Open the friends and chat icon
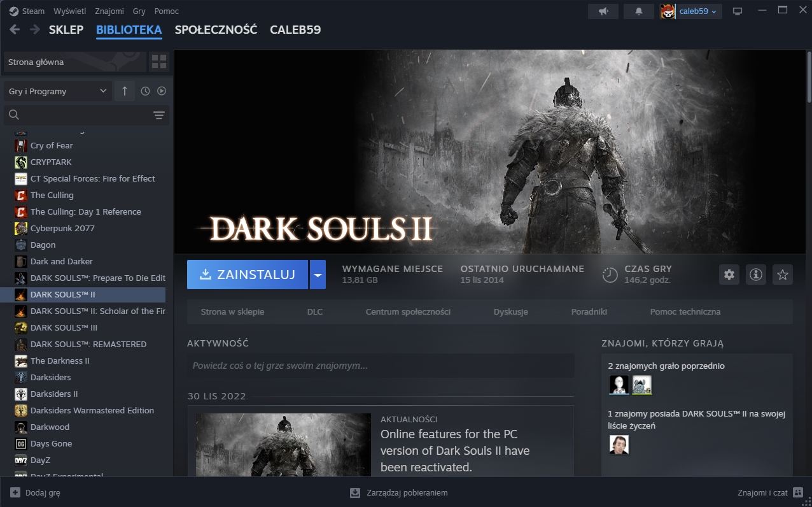This screenshot has width=812, height=507. coord(798,492)
